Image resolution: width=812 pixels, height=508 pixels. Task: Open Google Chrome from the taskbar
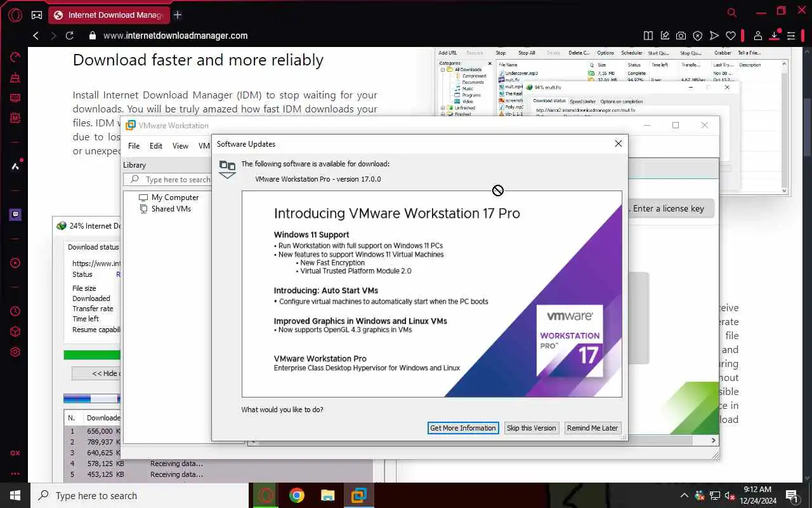click(x=297, y=495)
